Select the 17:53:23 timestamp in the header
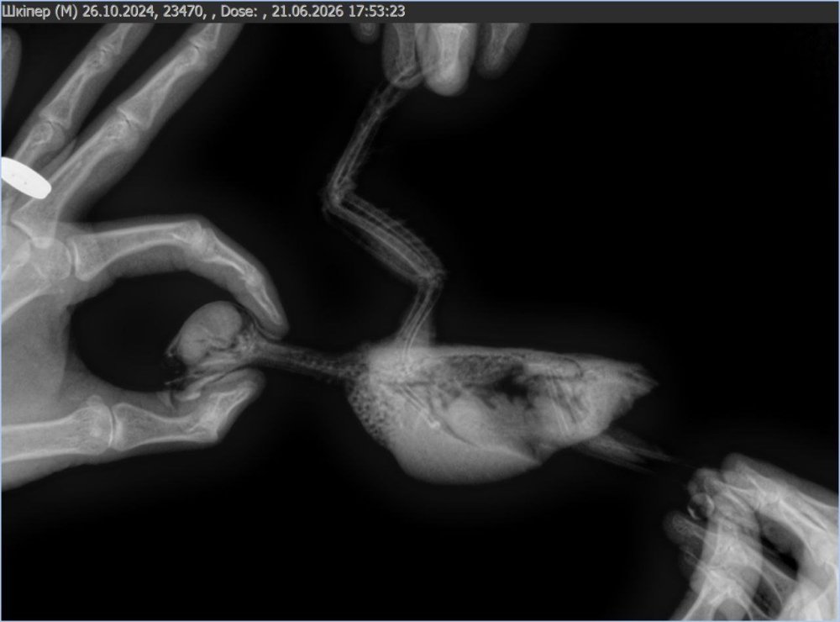The height and width of the screenshot is (622, 840). coord(376,12)
